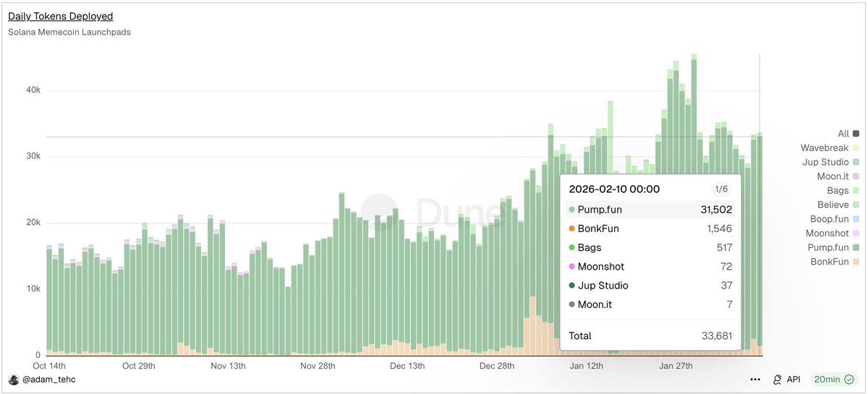
Task: Toggle the Moonshot series in the legend
Action: click(x=833, y=233)
